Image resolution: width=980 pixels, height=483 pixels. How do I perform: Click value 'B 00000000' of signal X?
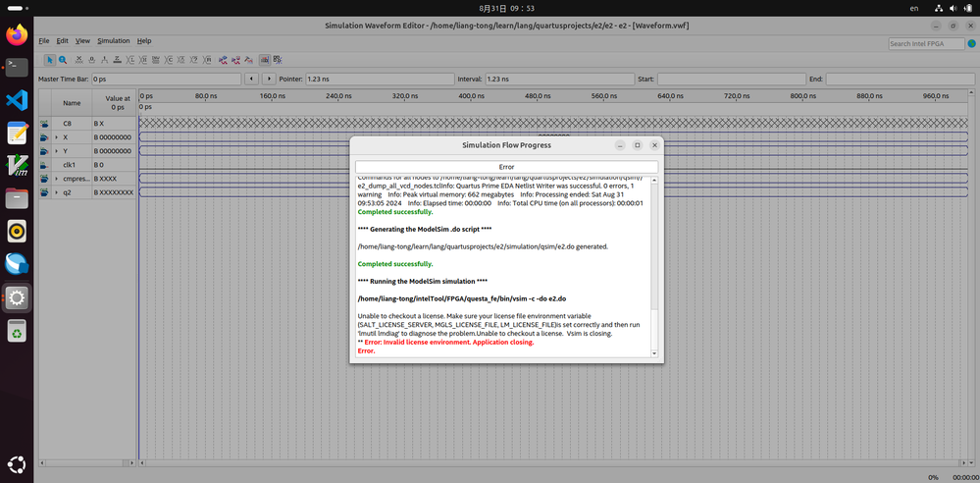113,137
